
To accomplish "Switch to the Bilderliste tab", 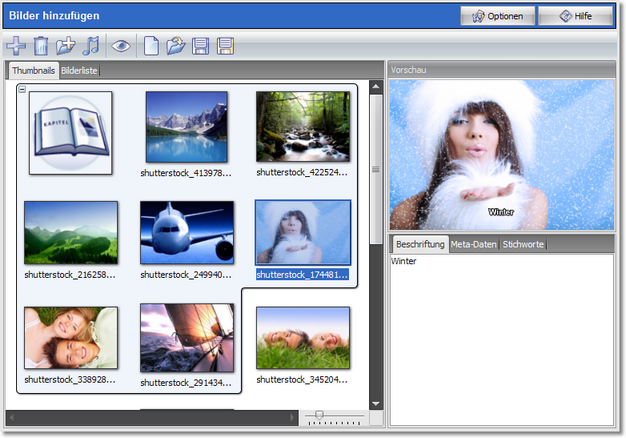I will [x=79, y=71].
